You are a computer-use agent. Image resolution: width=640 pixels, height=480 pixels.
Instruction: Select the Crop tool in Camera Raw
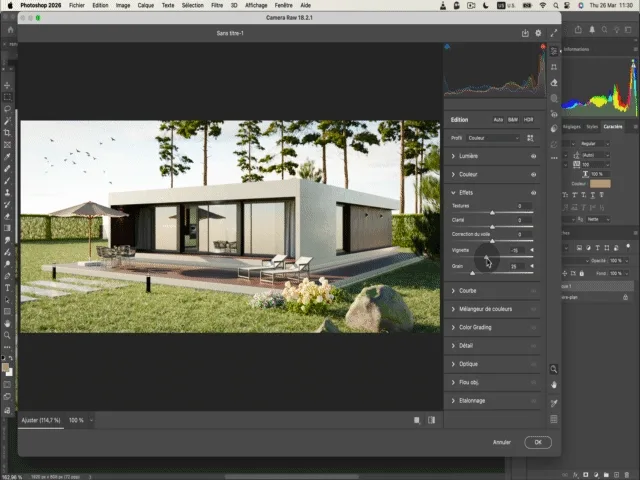[554, 67]
